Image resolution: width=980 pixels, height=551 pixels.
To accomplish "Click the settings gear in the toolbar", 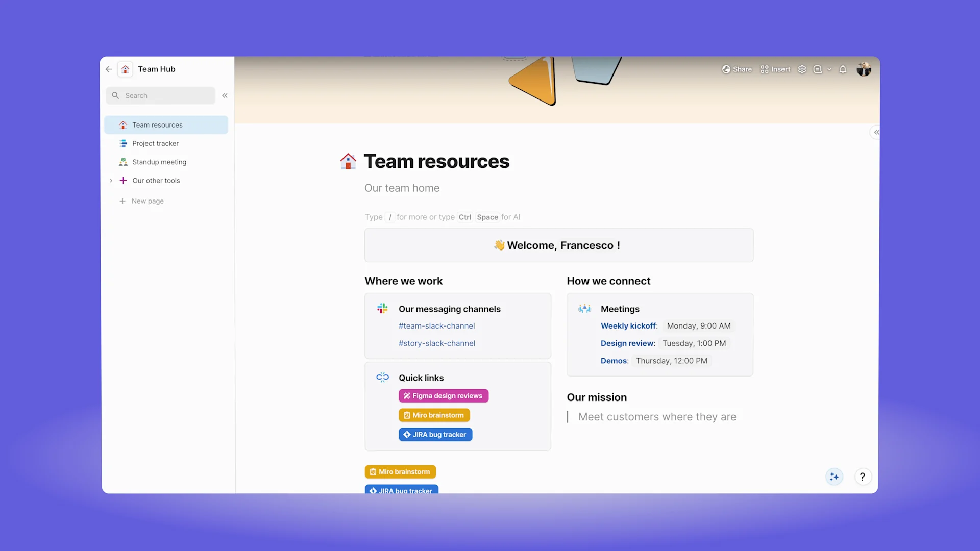I will pos(801,69).
